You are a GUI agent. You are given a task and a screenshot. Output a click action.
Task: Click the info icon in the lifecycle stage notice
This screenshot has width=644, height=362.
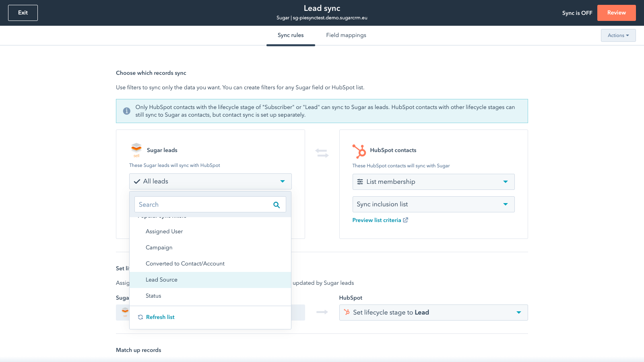coord(127,111)
